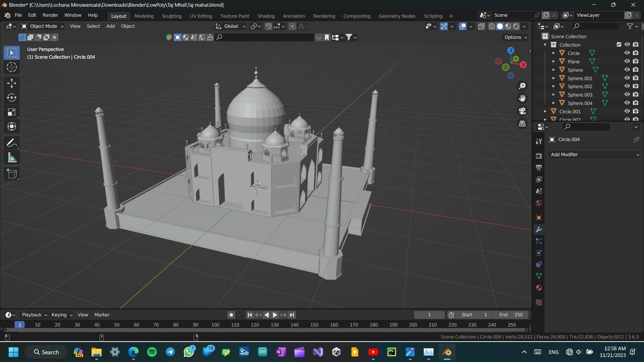Open the Marker menu in timeline

102,315
